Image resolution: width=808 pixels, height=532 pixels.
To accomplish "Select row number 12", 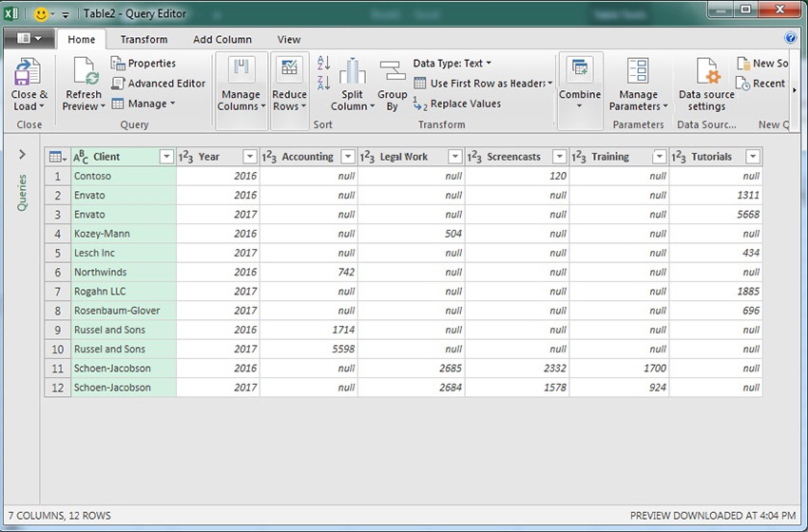I will (58, 388).
